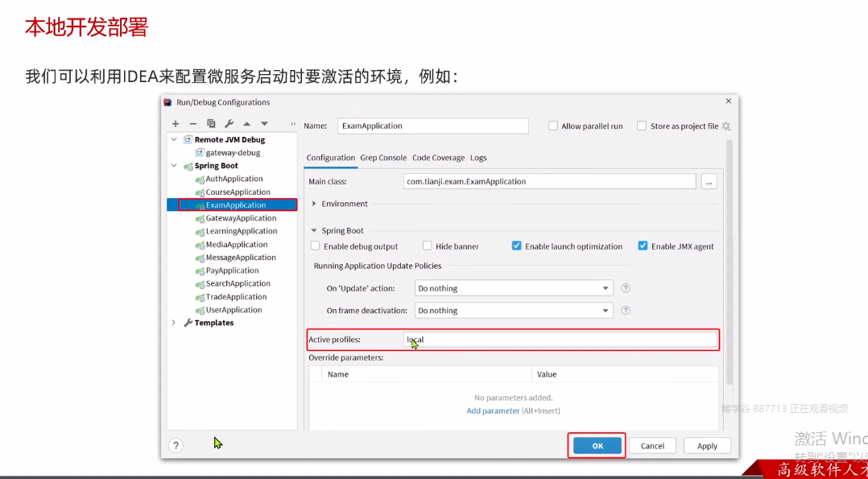This screenshot has width=868, height=479.
Task: Click the Remove Configuration minus icon
Action: tap(193, 124)
